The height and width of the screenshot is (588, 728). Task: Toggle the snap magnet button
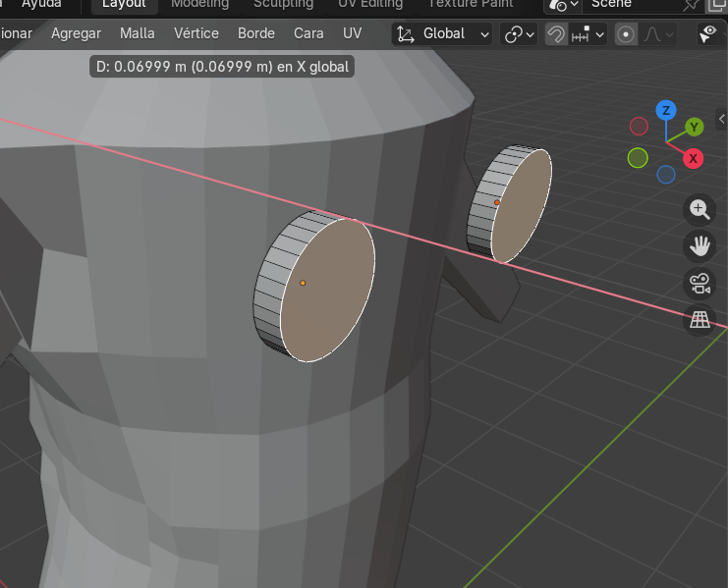coord(556,34)
